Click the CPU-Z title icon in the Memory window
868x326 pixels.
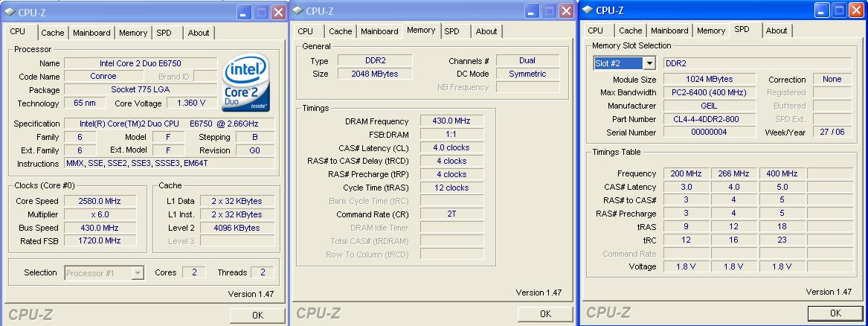(x=298, y=10)
